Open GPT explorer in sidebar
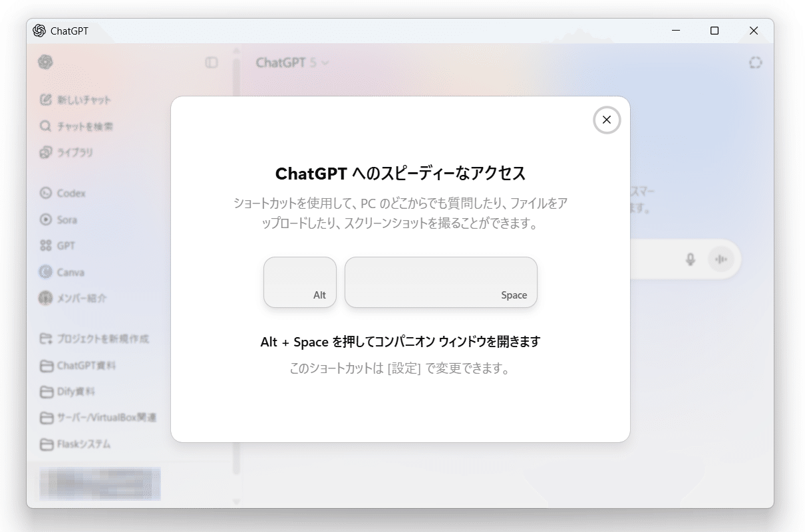 click(57, 245)
